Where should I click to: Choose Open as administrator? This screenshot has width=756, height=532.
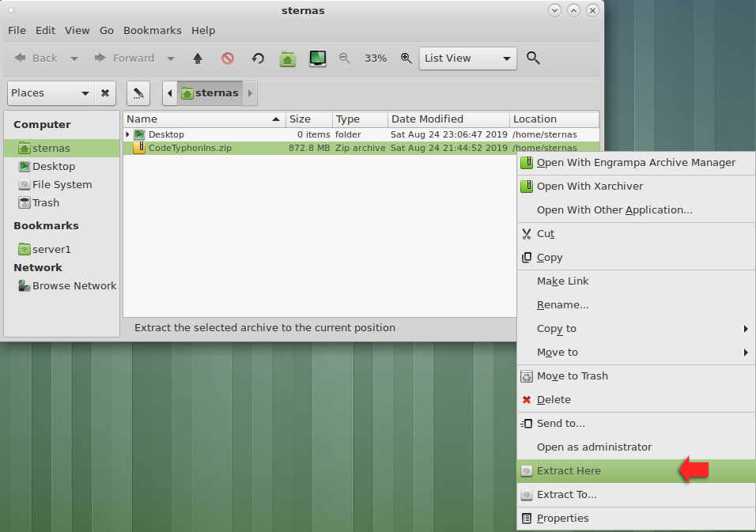(636, 447)
